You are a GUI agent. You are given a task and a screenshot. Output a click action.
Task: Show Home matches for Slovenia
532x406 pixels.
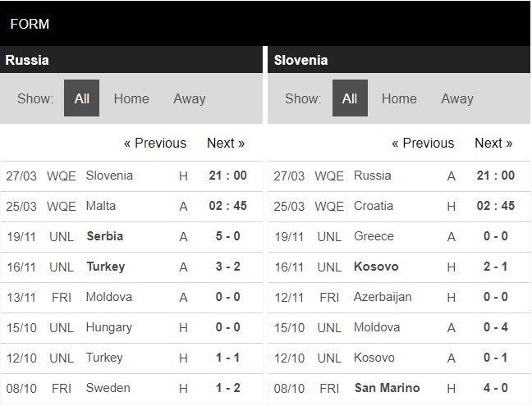click(x=399, y=98)
